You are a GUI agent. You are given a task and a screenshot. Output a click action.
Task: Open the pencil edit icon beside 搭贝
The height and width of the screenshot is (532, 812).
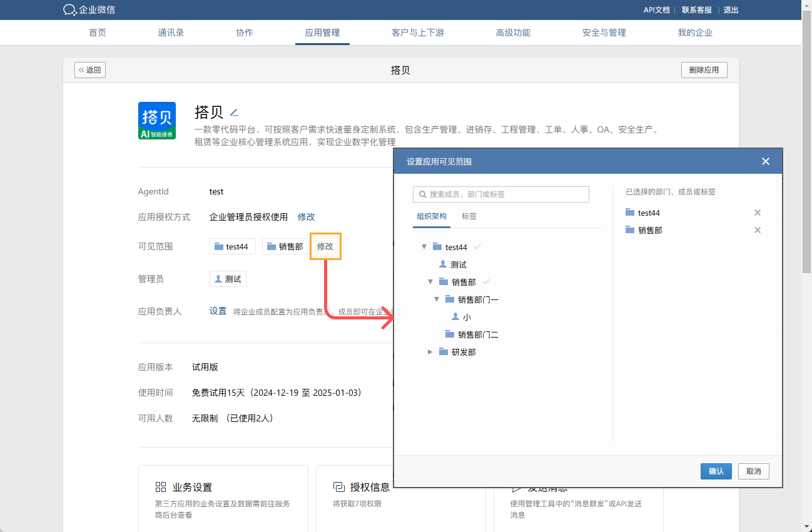[235, 113]
